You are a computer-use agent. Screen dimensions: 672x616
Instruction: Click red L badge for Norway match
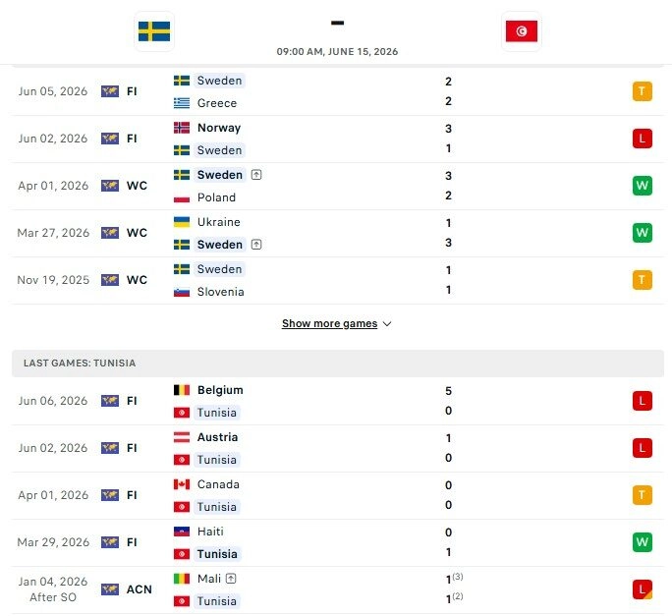click(x=642, y=139)
